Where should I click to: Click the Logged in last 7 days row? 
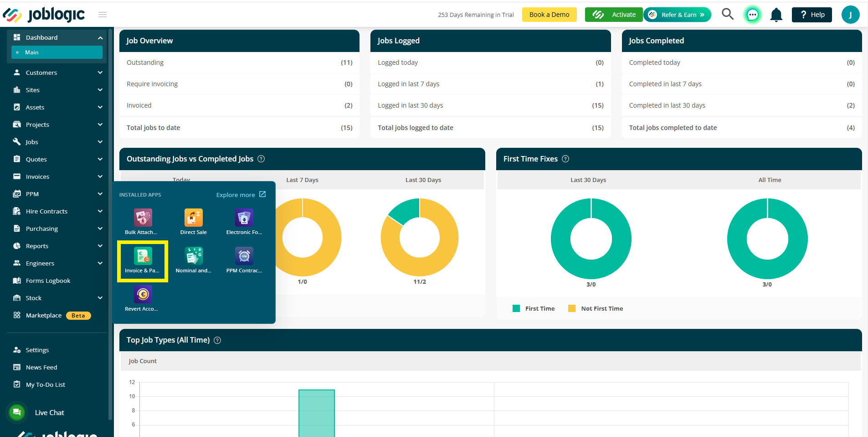click(491, 84)
